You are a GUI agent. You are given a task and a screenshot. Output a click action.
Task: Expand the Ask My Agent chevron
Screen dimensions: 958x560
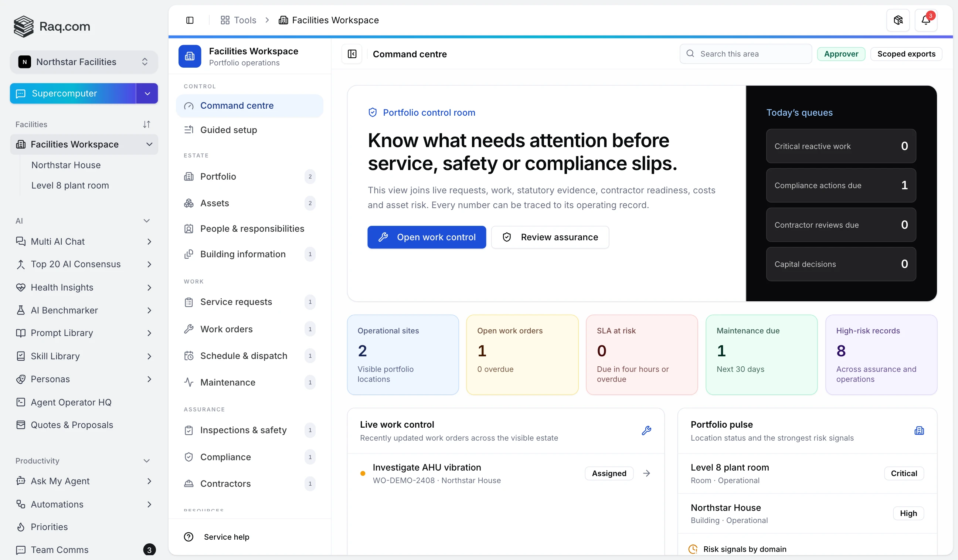[149, 481]
